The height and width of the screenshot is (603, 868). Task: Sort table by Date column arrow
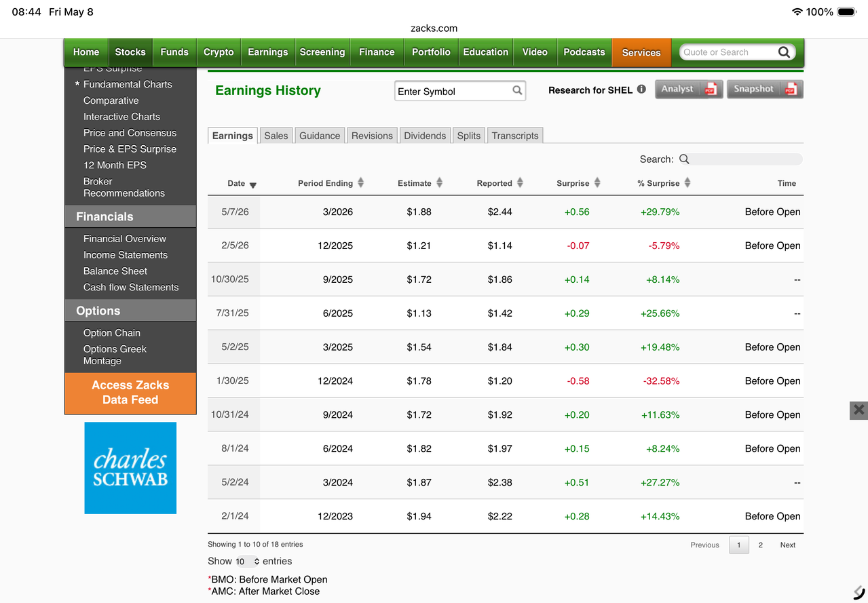[x=253, y=185]
